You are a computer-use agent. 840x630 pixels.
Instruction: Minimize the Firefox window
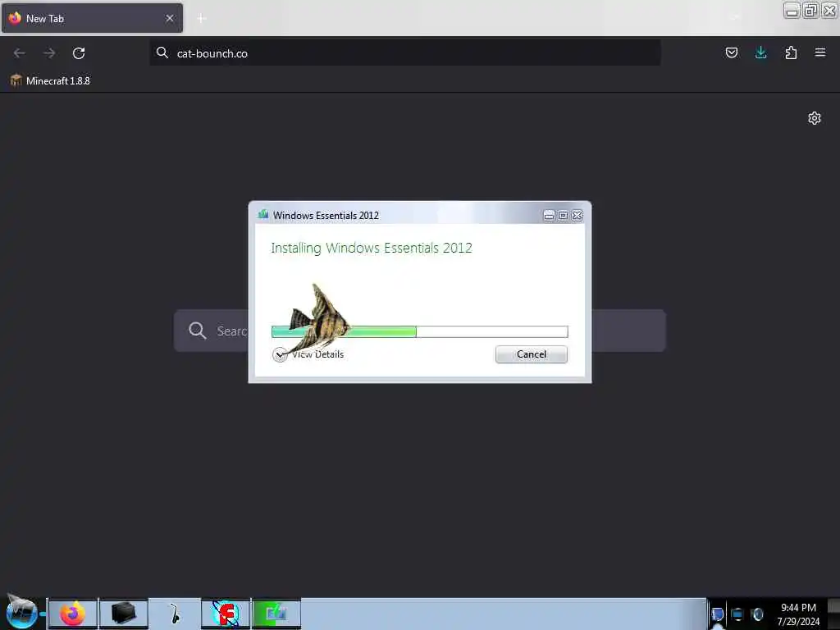792,10
